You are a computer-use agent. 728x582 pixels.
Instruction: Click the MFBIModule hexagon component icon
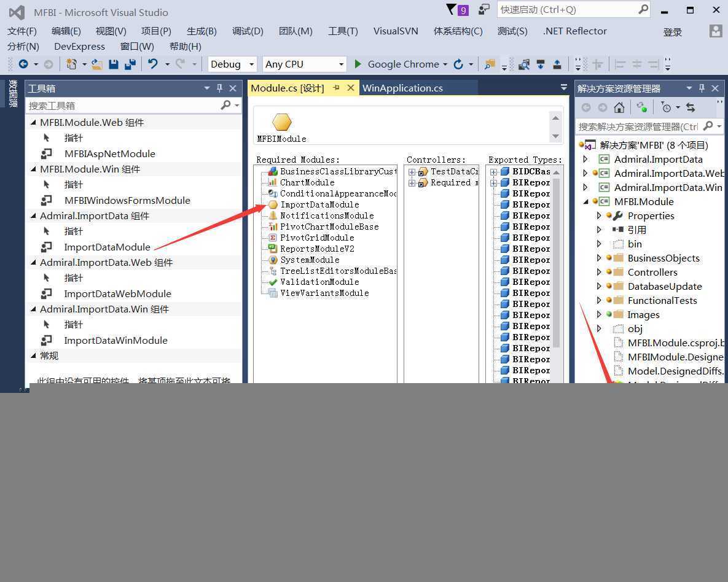[x=281, y=122]
